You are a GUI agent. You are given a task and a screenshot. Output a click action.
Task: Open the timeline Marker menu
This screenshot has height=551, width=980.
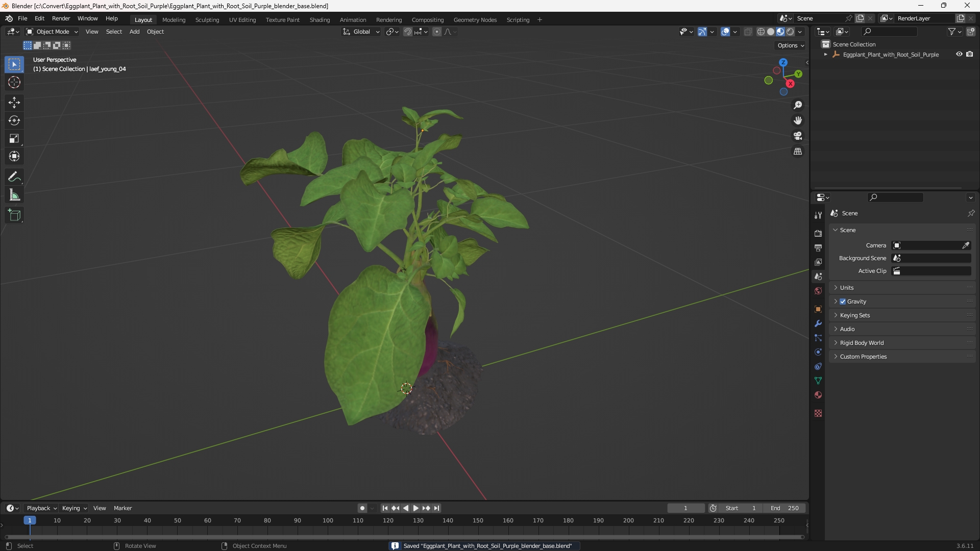click(x=122, y=508)
